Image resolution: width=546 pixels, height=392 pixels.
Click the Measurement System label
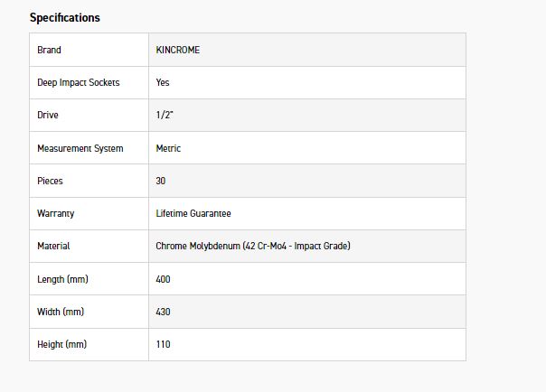pyautogui.click(x=80, y=148)
